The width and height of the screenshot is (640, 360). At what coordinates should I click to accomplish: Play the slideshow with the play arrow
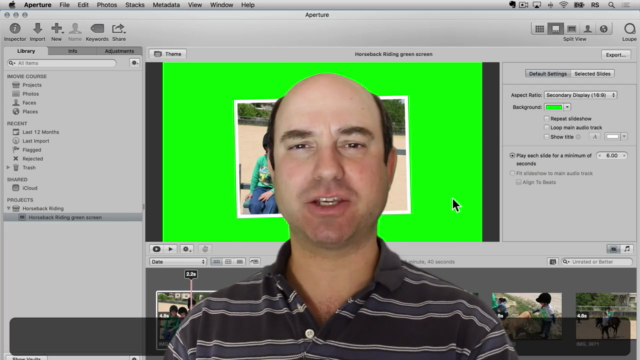tap(171, 249)
